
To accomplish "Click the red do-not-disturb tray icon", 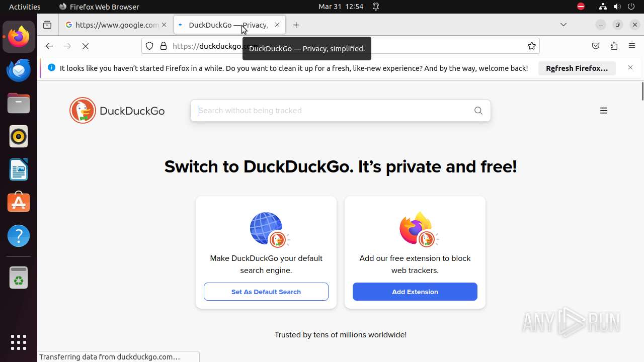I will pyautogui.click(x=581, y=7).
